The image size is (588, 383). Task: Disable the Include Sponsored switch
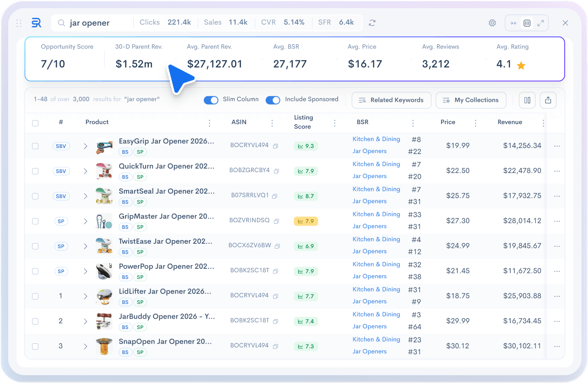(x=273, y=100)
